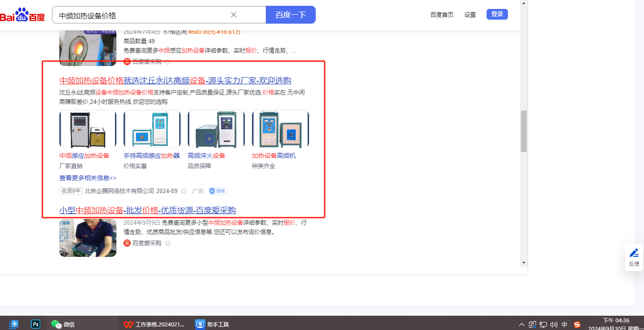Open the technician thumbnail of 小型中频加热设备 result

tap(88, 238)
